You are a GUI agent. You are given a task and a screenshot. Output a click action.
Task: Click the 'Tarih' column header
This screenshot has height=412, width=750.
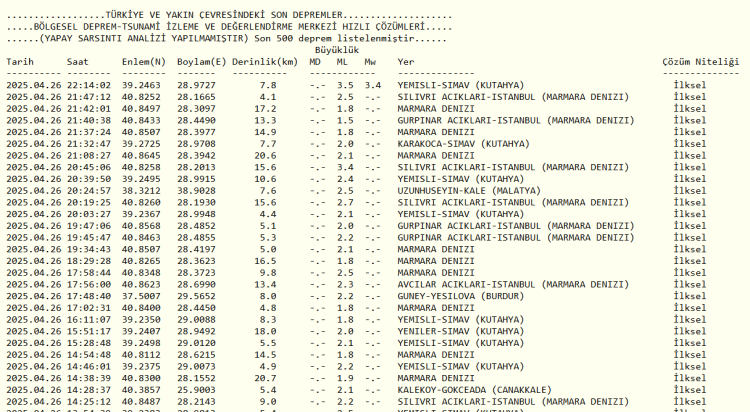[x=21, y=62]
